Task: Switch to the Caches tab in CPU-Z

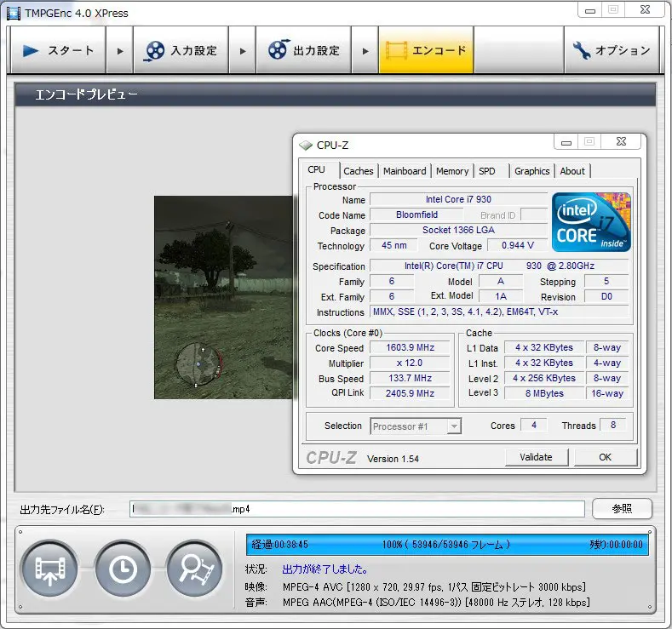Action: click(x=359, y=171)
